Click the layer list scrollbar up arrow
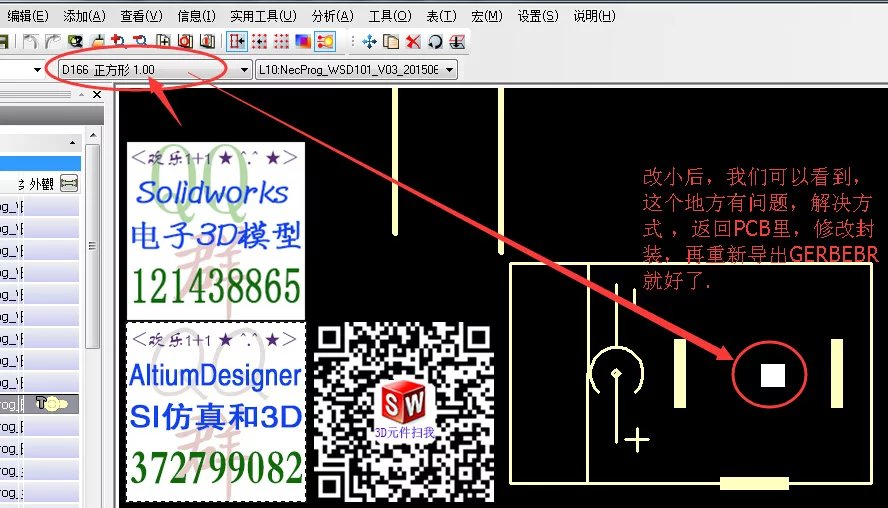Image resolution: width=888 pixels, height=508 pixels. point(93,135)
